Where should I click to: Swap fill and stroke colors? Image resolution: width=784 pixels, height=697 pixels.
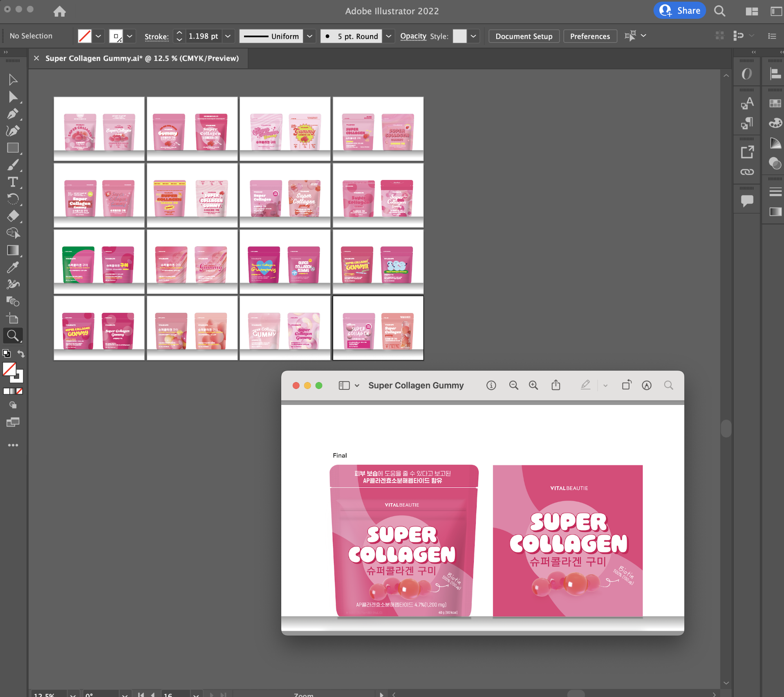pos(21,354)
